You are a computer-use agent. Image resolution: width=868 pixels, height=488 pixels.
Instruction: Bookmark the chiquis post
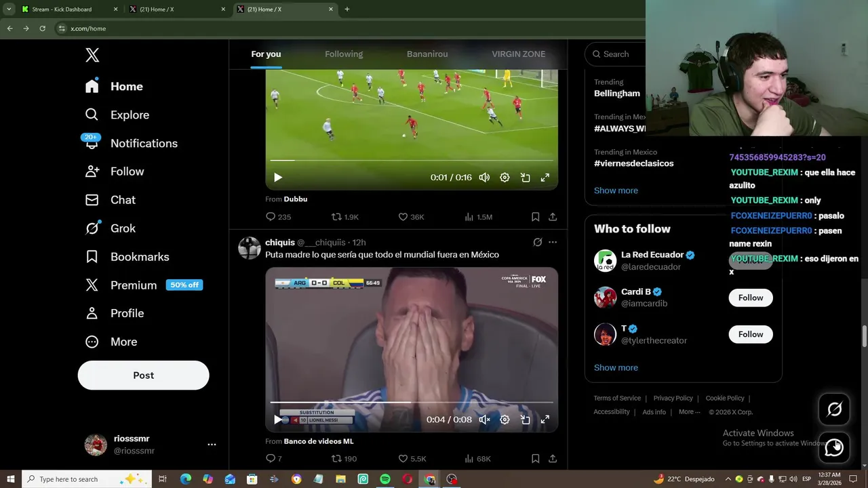(536, 459)
